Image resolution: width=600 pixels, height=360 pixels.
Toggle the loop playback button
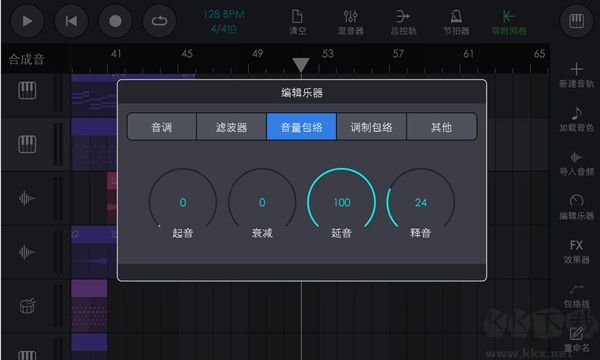click(160, 21)
